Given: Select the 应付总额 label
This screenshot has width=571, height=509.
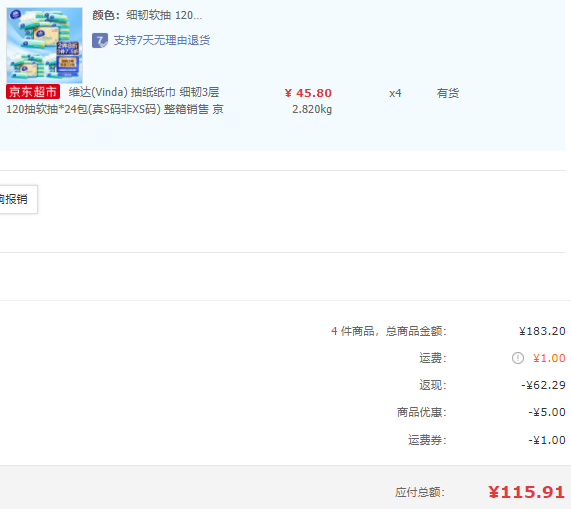Looking at the screenshot, I should (x=420, y=493).
